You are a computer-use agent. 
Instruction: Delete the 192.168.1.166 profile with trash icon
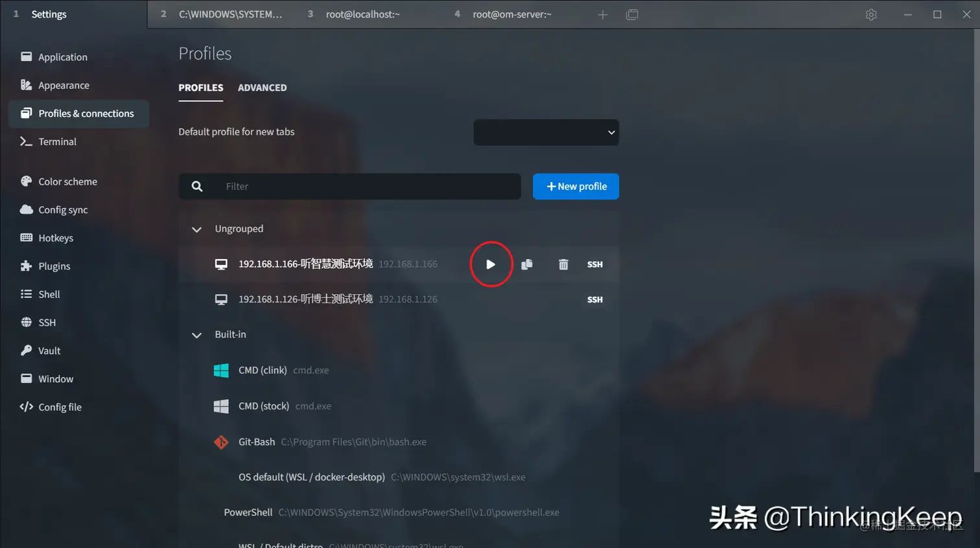click(x=563, y=264)
